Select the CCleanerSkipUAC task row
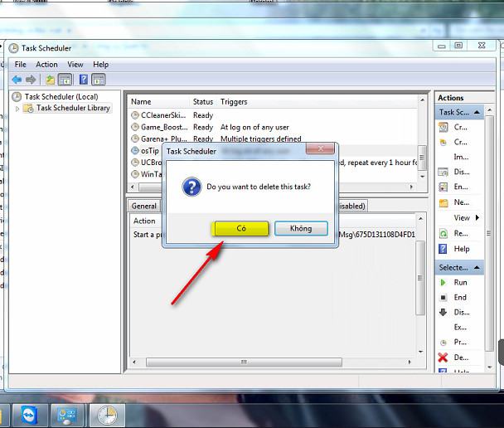 coord(164,115)
